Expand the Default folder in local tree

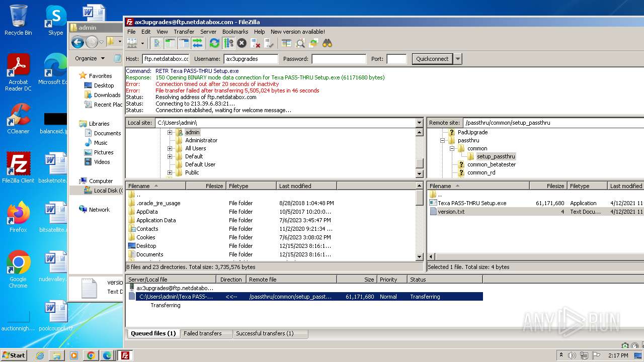pos(170,156)
